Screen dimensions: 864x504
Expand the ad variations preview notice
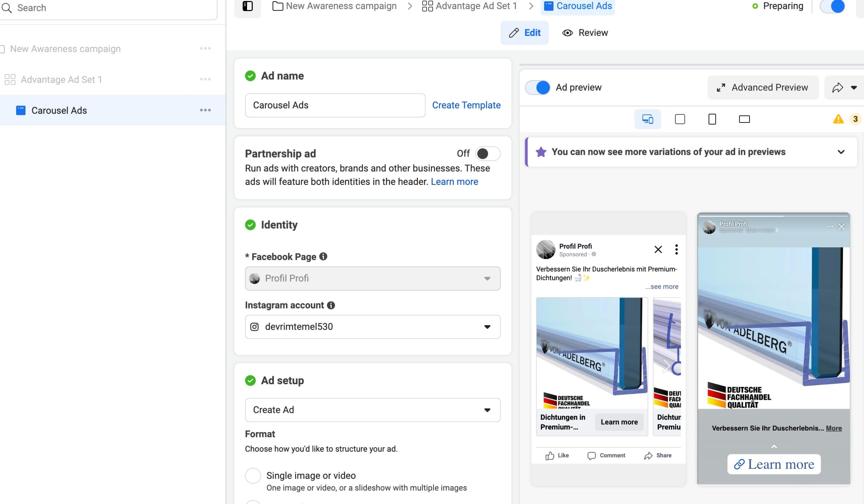(841, 152)
